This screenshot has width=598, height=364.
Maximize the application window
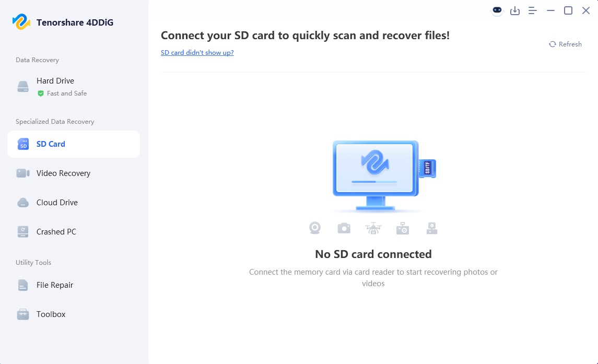click(x=568, y=11)
